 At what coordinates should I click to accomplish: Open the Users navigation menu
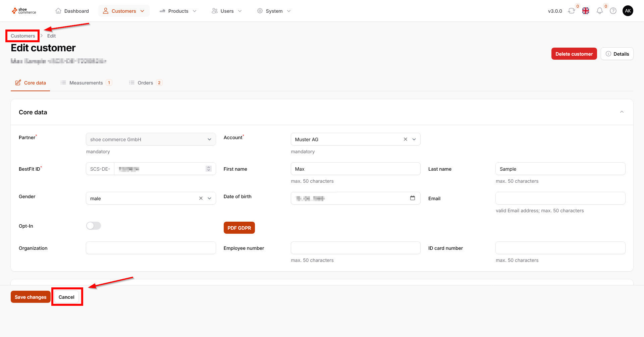point(227,11)
